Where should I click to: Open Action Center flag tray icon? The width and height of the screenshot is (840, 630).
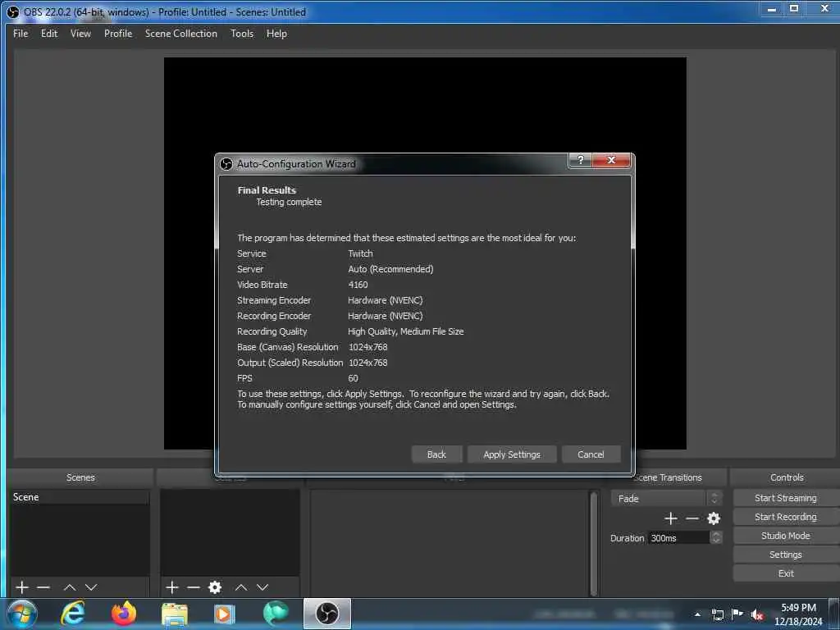(x=737, y=614)
